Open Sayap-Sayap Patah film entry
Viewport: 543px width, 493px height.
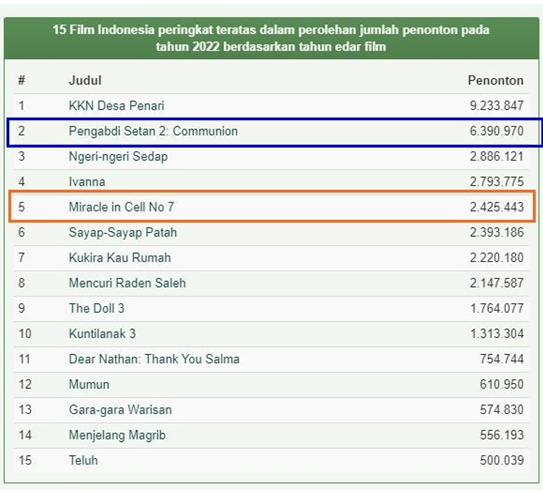(x=123, y=233)
